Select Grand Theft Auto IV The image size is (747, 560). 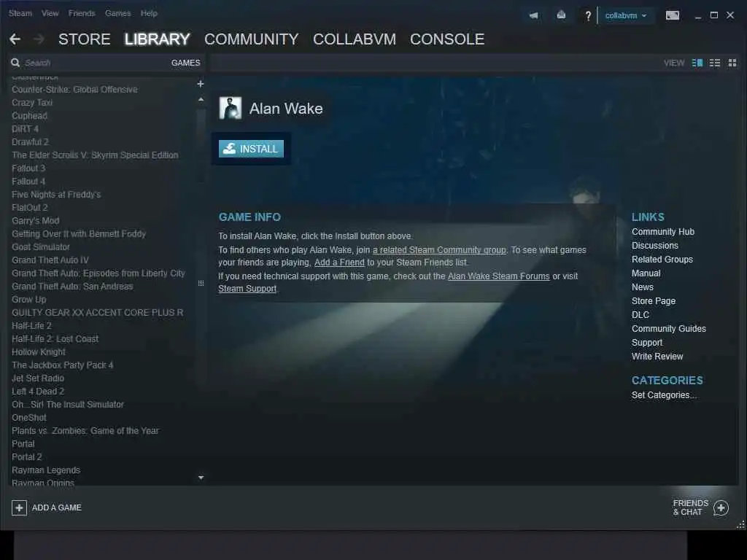pos(50,260)
